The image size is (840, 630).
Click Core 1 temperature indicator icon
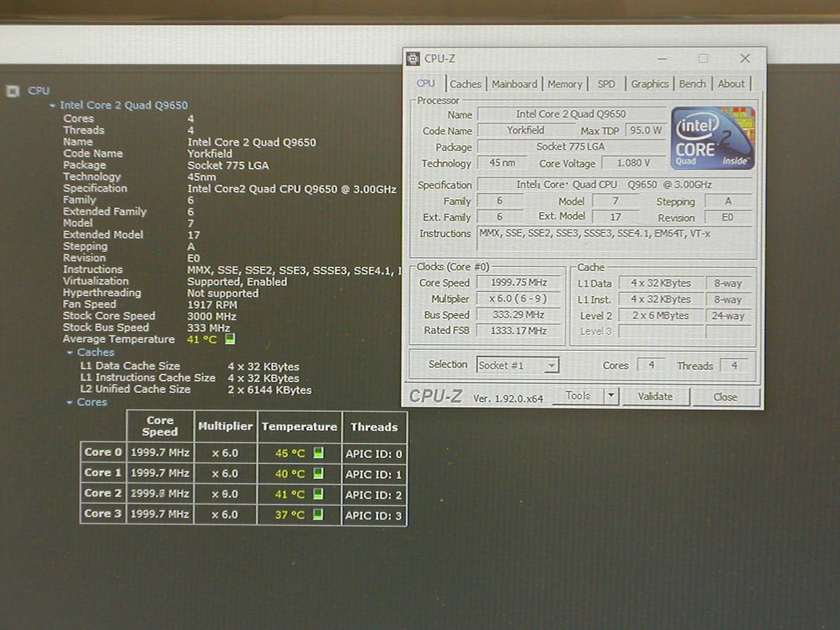[x=318, y=474]
